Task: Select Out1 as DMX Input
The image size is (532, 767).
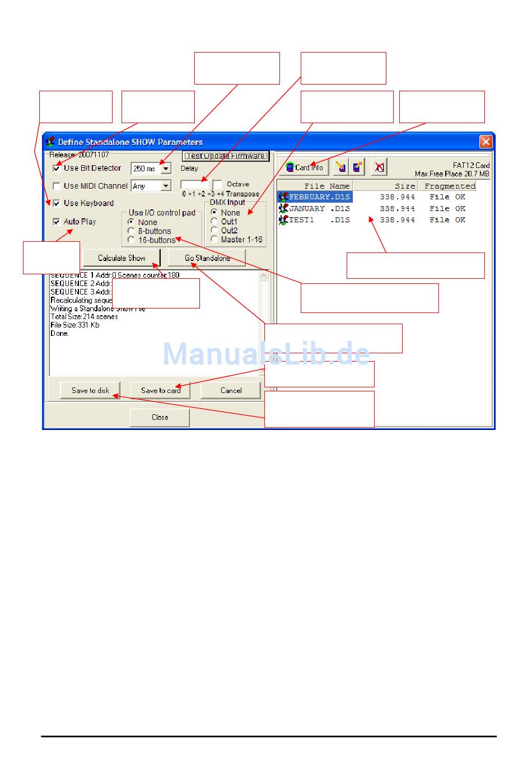Action: pyautogui.click(x=214, y=221)
